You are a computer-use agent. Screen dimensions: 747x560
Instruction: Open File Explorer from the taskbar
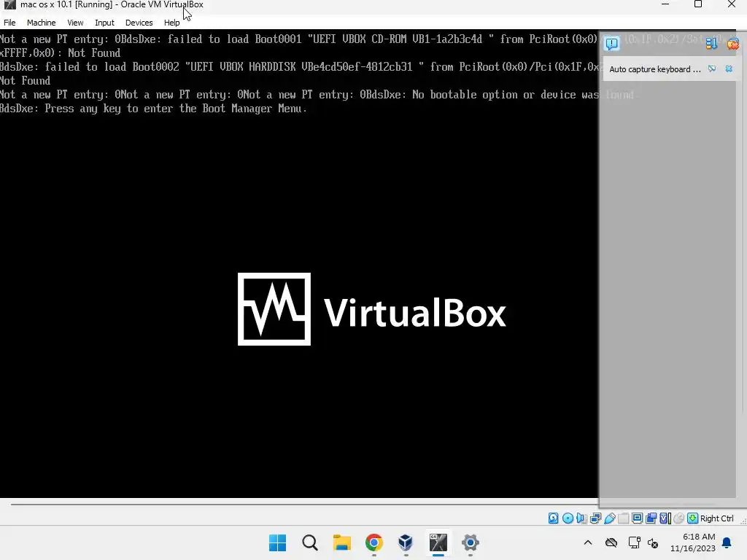[341, 542]
